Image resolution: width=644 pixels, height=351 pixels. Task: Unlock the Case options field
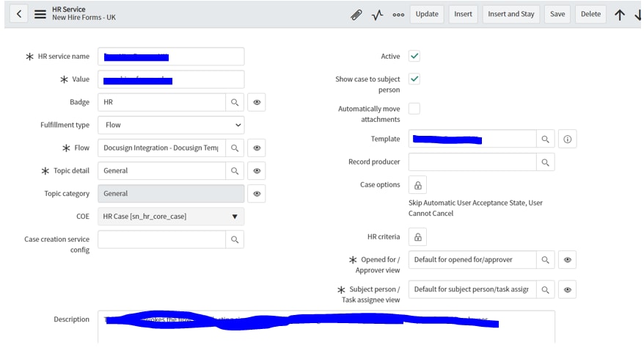click(x=417, y=185)
